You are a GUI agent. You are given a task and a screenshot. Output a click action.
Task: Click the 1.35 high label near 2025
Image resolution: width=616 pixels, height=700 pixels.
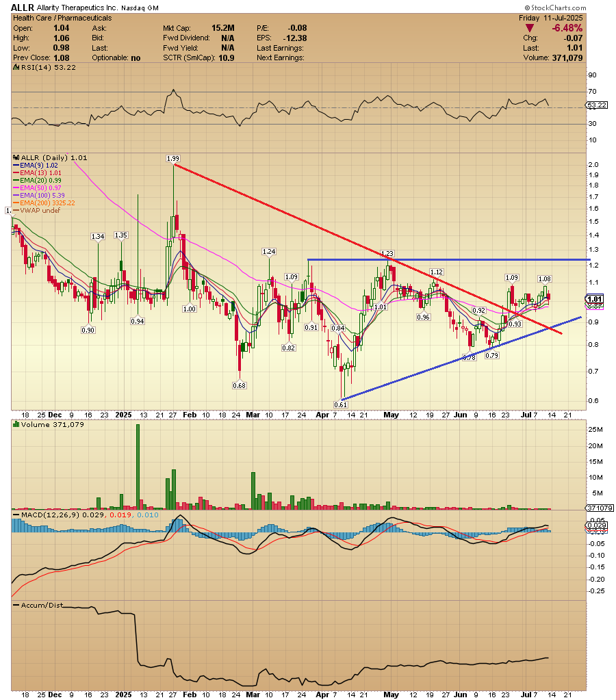coord(121,235)
